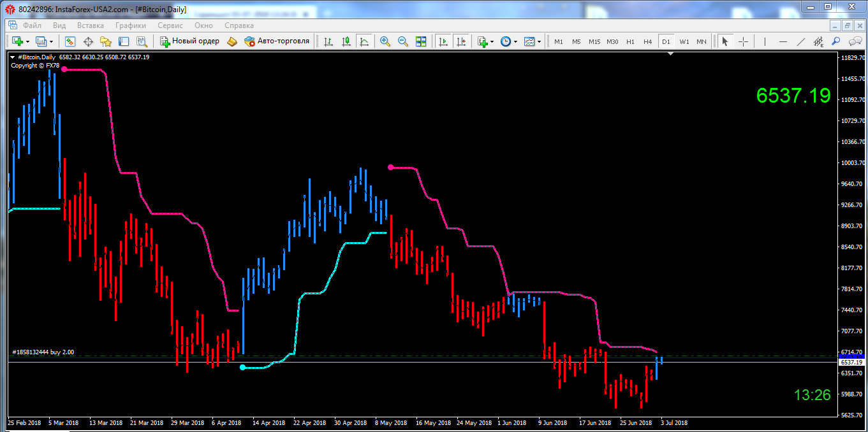Tile chart windows icon
The width and height of the screenshot is (868, 432).
(x=421, y=41)
